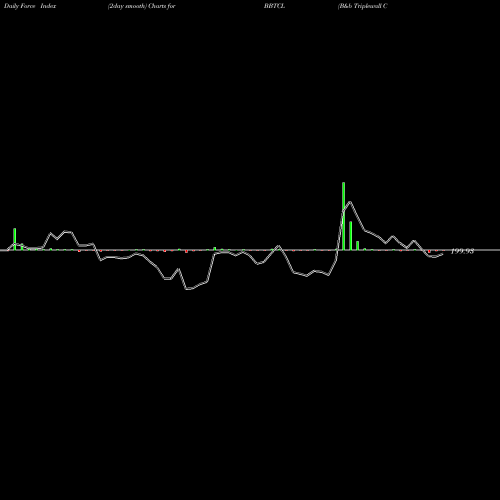Click the '(2day smooth) Charts for' label
This screenshot has width=500, height=500.
142,6
